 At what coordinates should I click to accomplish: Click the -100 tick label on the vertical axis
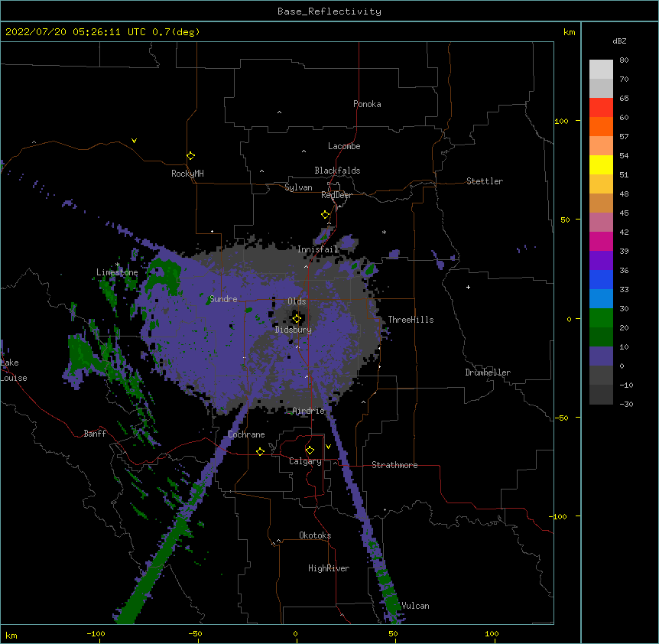(x=559, y=516)
